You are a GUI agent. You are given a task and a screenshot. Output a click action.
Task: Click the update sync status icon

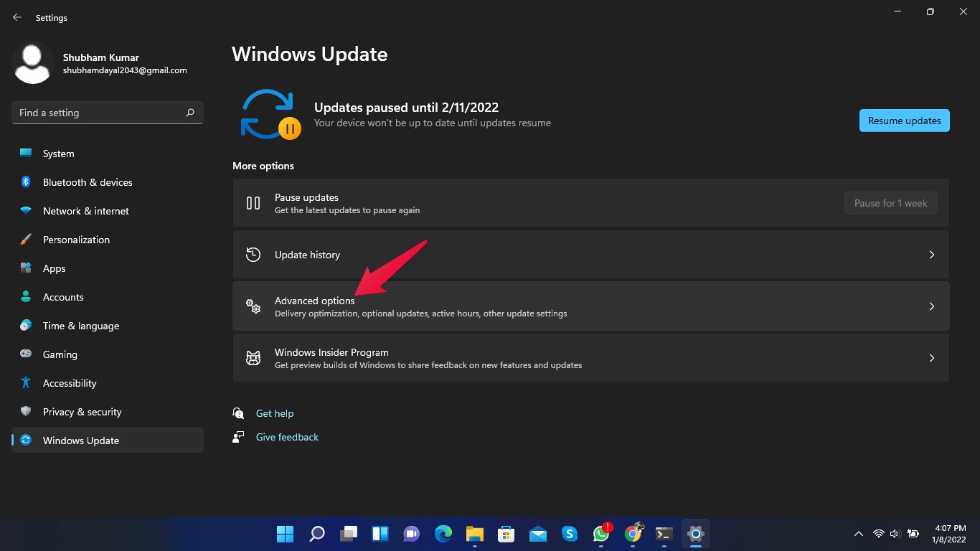tap(270, 115)
